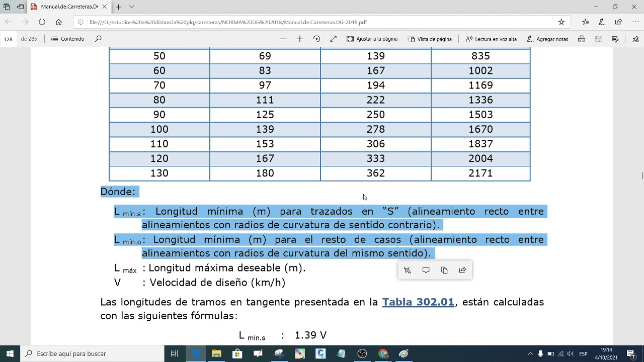Pin the PDF toolbar
644x362 pixels.
635,39
